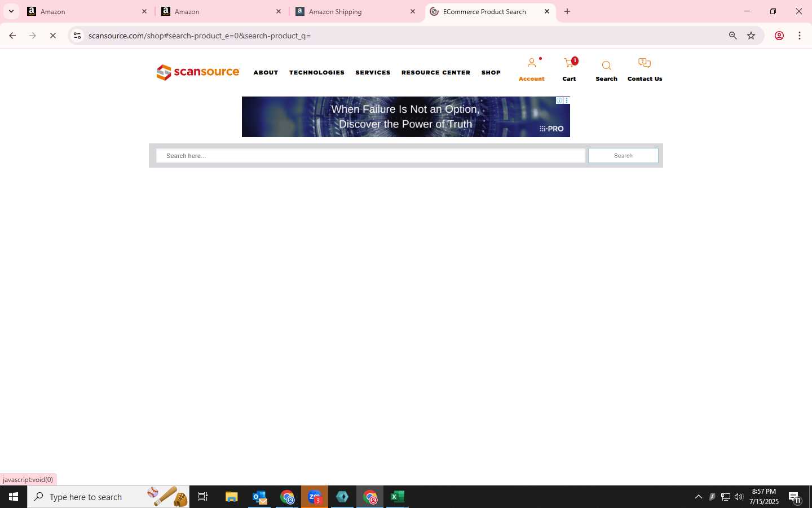The width and height of the screenshot is (812, 508).
Task: Switch to the first Amazon tab
Action: tap(87, 11)
